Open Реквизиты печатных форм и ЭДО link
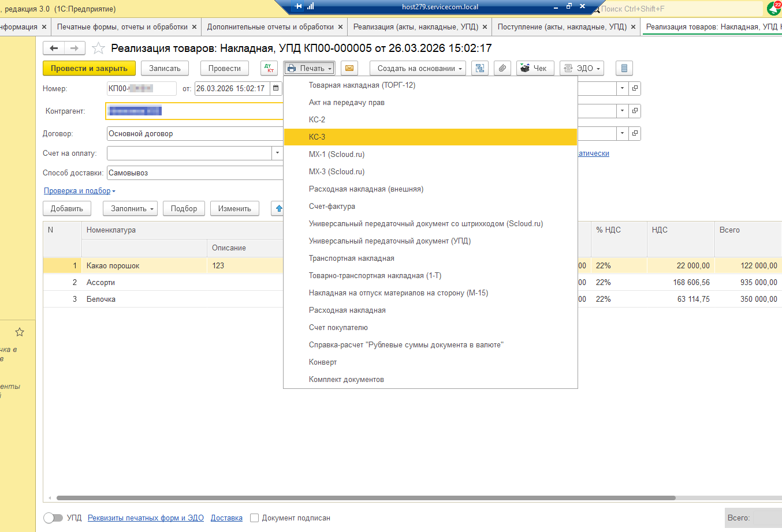 [146, 518]
